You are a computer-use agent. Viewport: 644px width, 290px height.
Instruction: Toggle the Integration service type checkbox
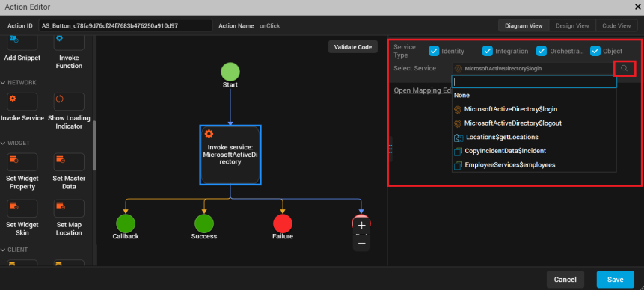click(x=488, y=51)
